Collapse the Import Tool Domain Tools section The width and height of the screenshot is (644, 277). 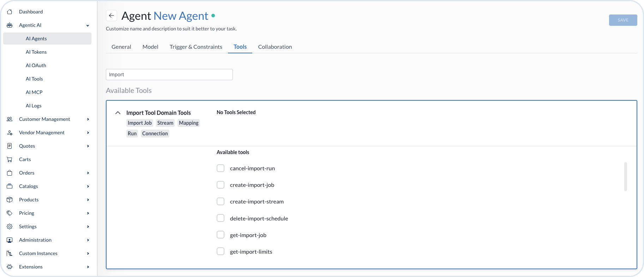coord(118,113)
